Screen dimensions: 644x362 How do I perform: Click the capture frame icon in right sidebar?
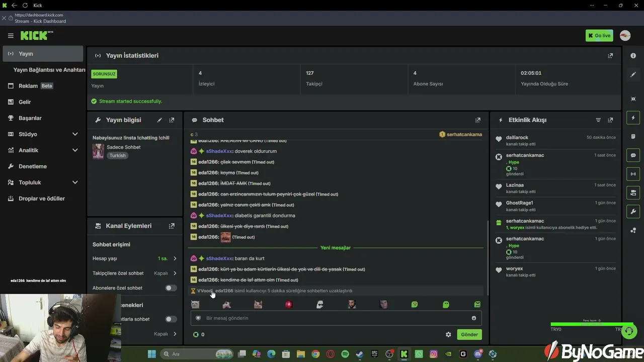pos(633,99)
